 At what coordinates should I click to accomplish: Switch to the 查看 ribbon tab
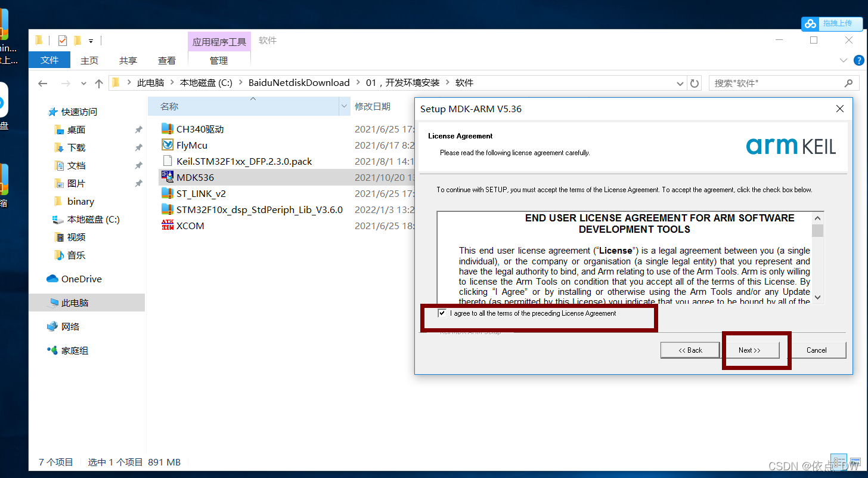[x=167, y=60]
